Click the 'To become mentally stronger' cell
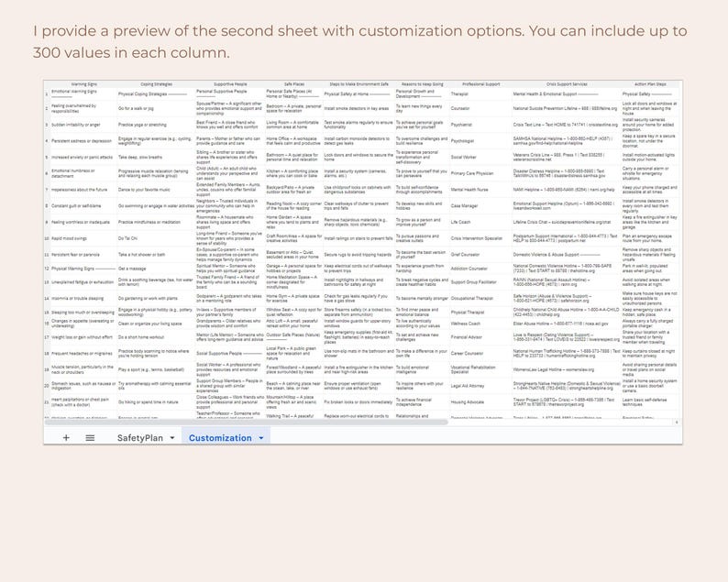This screenshot has width=728, height=582. click(x=422, y=299)
